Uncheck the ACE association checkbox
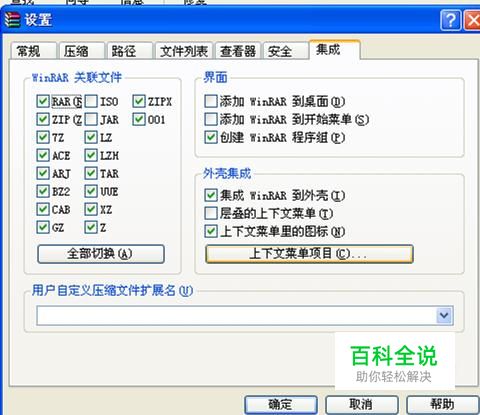 point(43,155)
